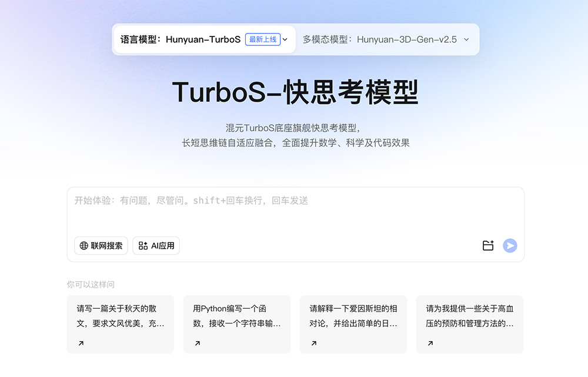588x377 pixels.
Task: Open the arrow on the 高血压 card
Action: [x=430, y=343]
